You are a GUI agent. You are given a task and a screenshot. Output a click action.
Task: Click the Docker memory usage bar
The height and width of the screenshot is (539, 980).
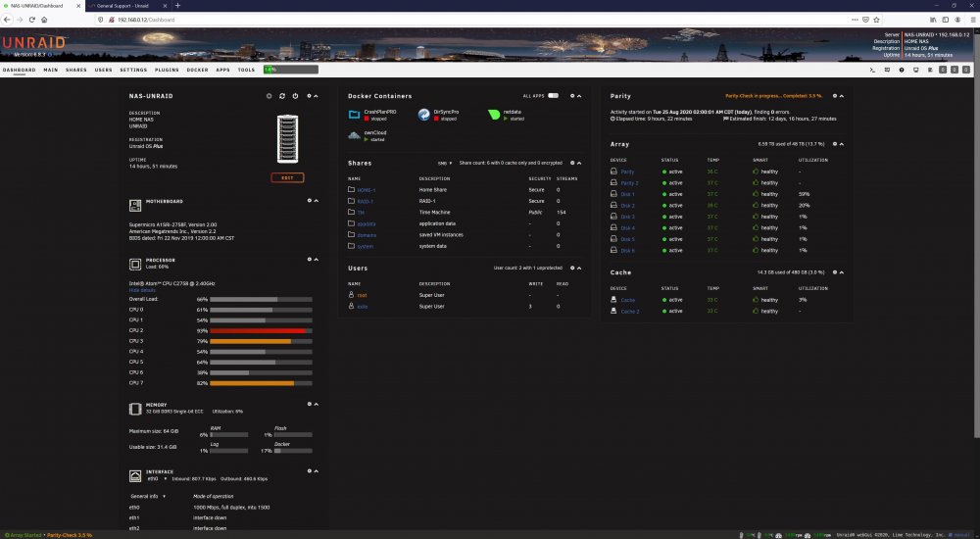point(293,450)
